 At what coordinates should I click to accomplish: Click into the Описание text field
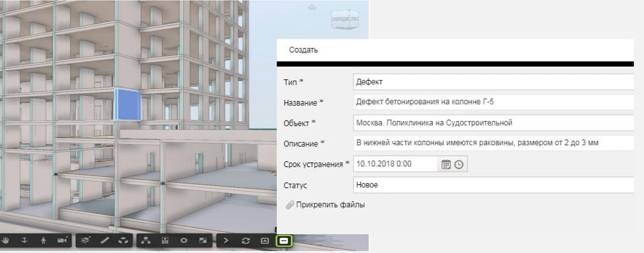tap(494, 143)
